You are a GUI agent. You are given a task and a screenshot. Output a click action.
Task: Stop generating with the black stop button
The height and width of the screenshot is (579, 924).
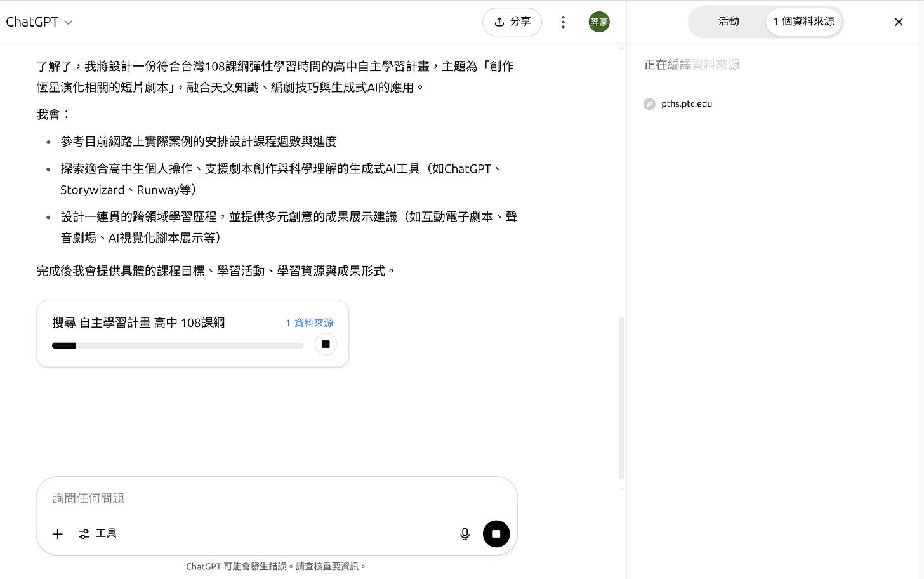(496, 534)
